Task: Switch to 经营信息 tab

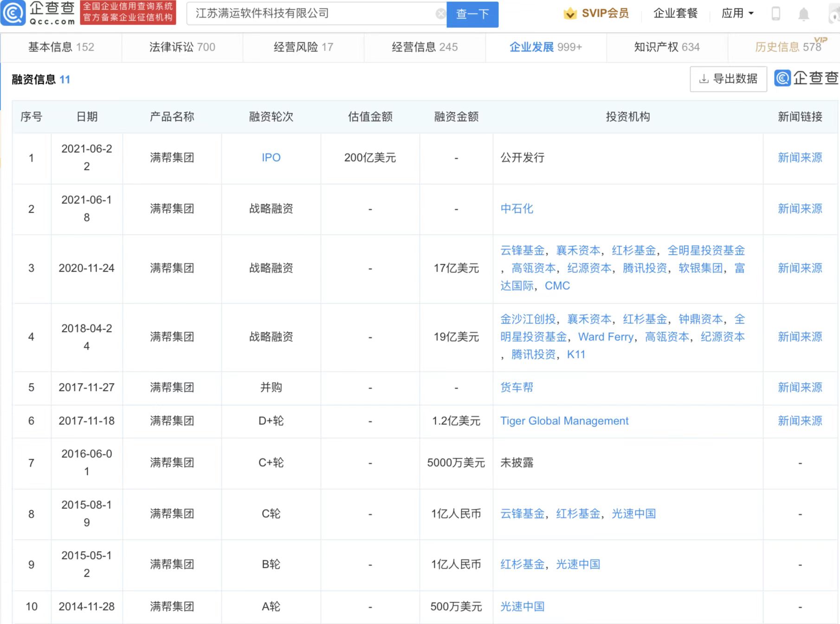Action: (x=425, y=47)
